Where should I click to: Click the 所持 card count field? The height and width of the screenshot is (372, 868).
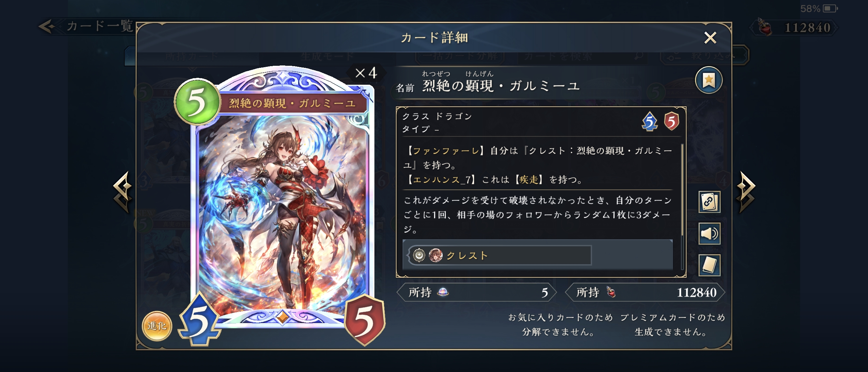[x=476, y=292]
